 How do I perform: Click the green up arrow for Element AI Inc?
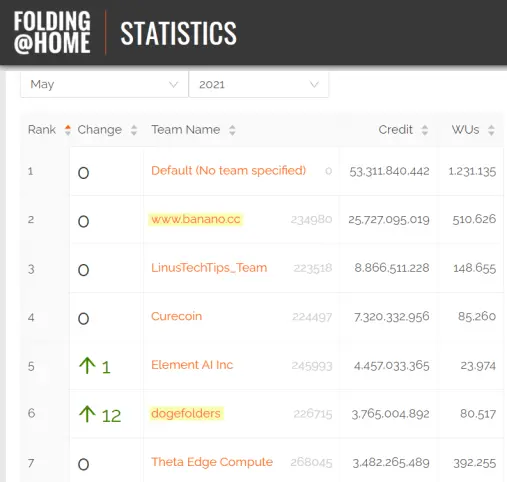87,365
